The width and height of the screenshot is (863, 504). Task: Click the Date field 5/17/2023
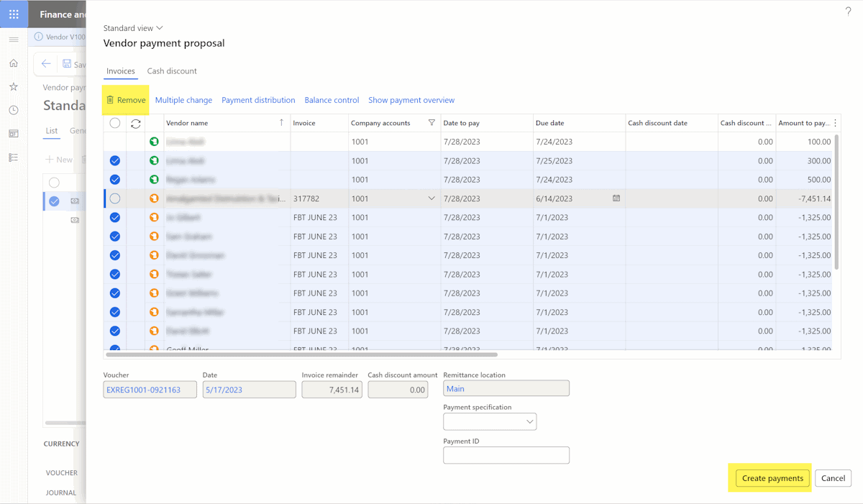(x=249, y=389)
